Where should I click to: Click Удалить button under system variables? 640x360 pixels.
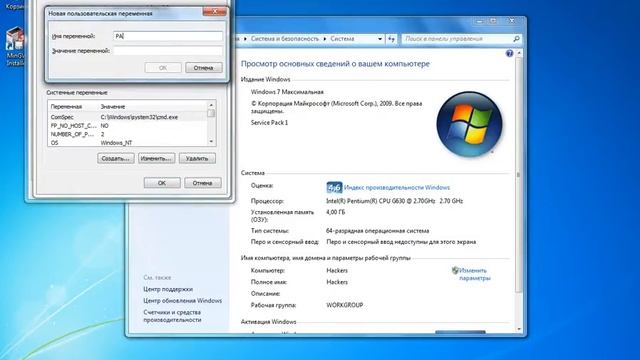point(197,158)
